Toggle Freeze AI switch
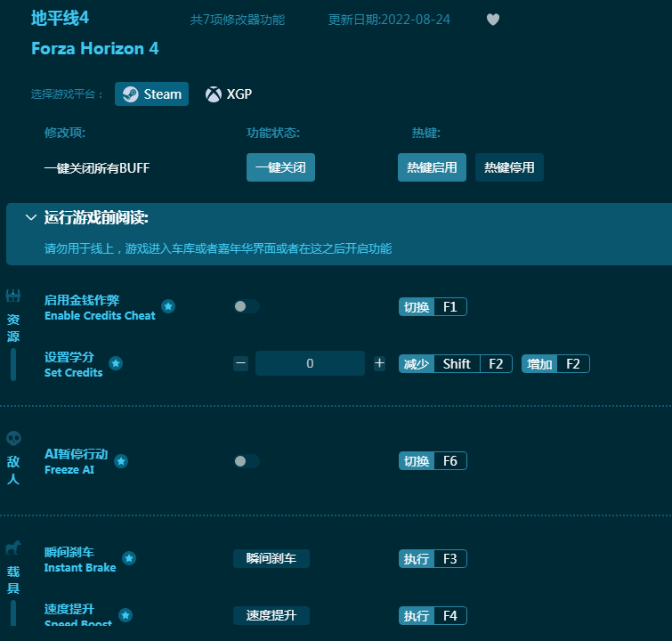 247,461
